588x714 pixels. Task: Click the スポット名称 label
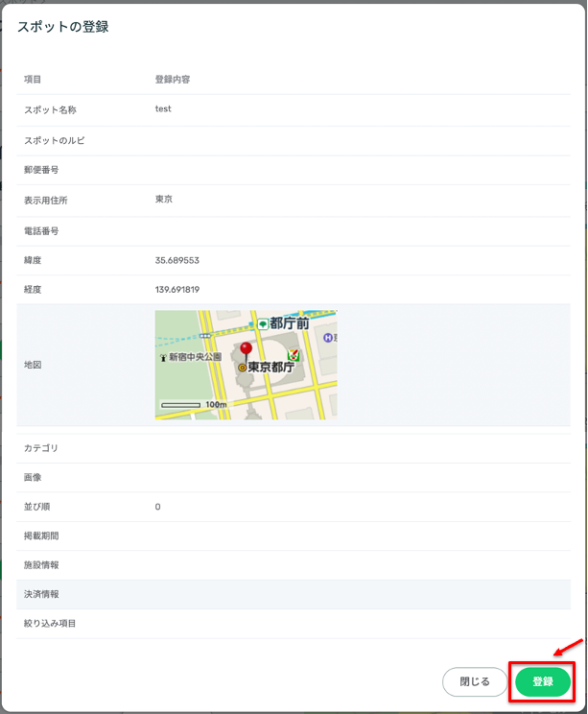(x=50, y=109)
